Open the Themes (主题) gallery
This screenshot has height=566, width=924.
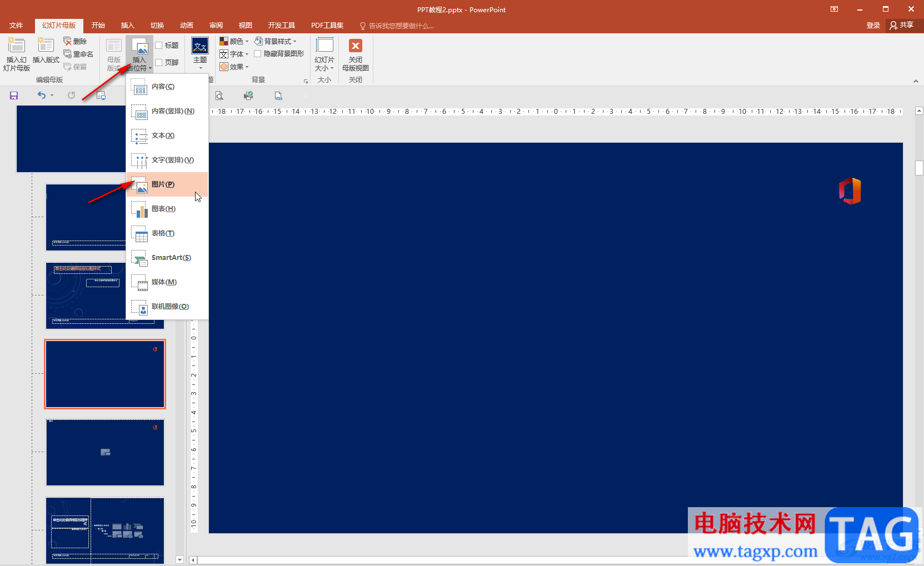point(200,54)
